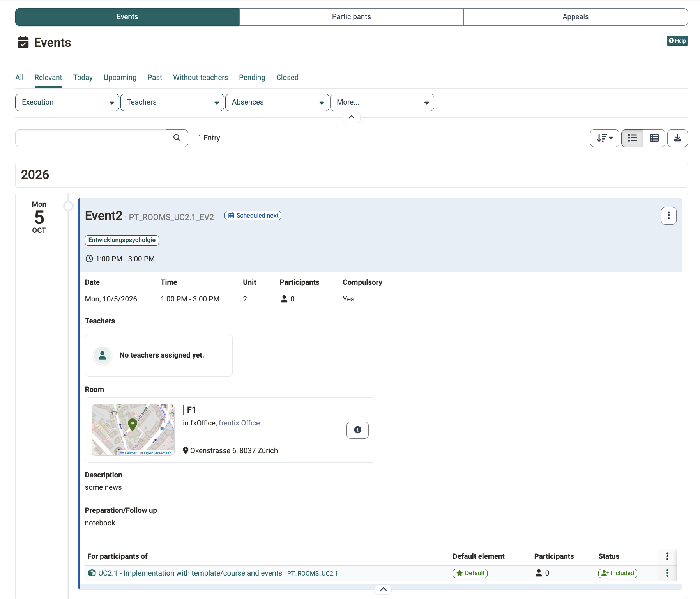
Task: Click the Event2 title
Action: [x=104, y=216]
